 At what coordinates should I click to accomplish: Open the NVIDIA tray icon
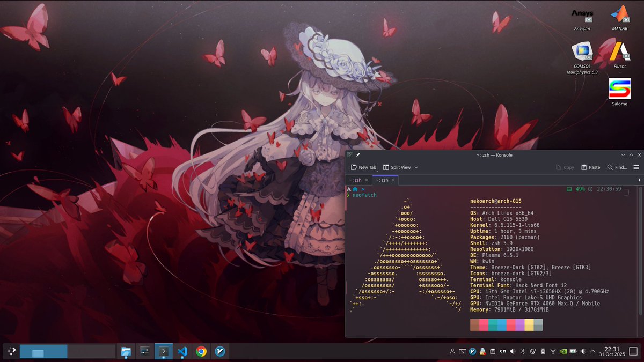click(563, 351)
